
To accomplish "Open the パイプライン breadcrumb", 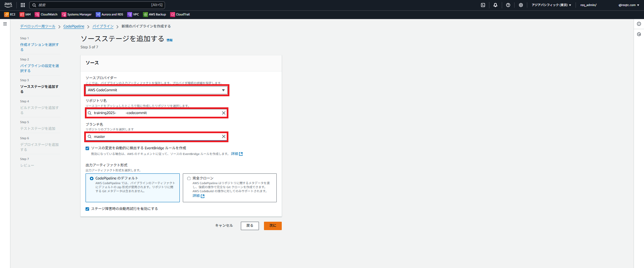I will coord(103,26).
